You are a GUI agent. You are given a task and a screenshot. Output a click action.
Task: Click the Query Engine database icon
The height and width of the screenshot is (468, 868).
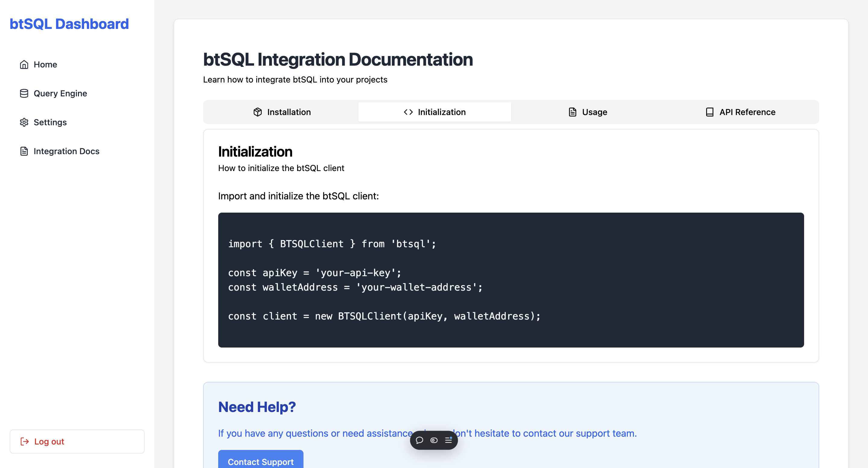point(24,93)
